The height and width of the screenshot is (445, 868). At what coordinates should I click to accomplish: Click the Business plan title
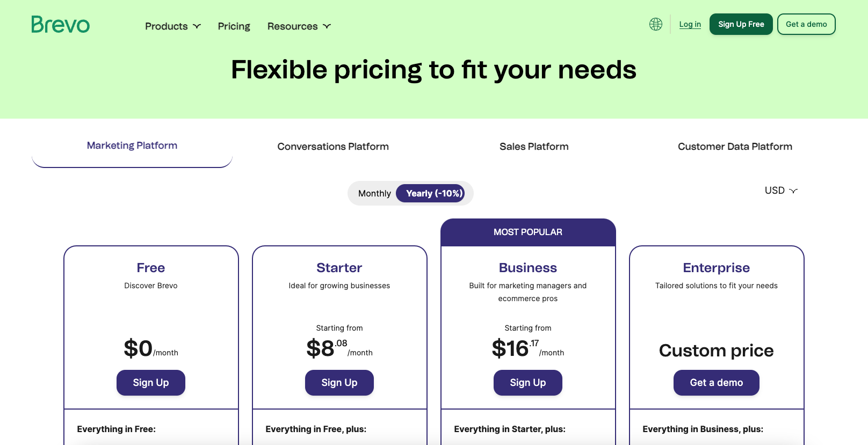(528, 268)
